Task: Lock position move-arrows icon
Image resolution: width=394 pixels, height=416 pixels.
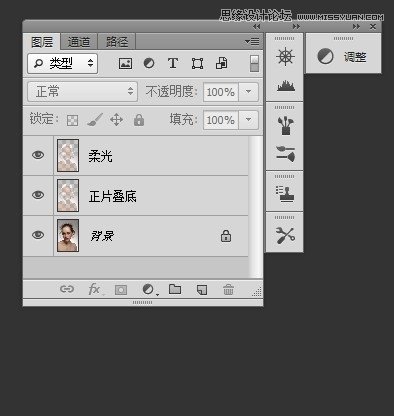Action: pyautogui.click(x=116, y=120)
